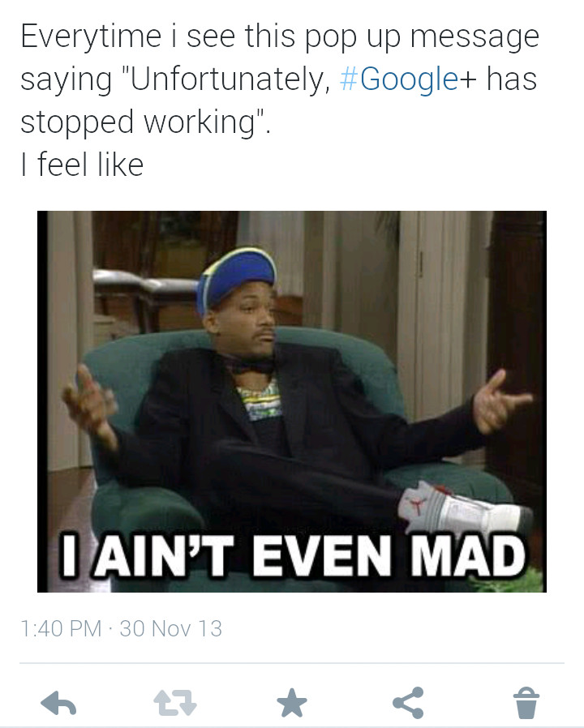Tap the 'I feel like' line
This screenshot has height=728, width=584.
[x=82, y=165]
